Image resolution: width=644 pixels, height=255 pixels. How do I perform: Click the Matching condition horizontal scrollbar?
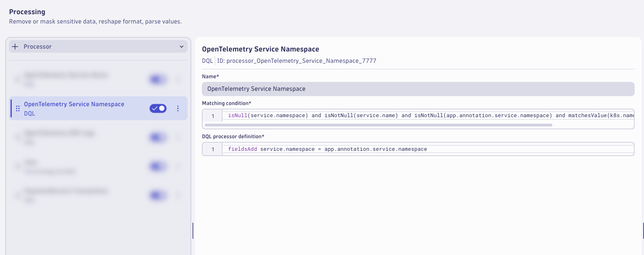379,125
